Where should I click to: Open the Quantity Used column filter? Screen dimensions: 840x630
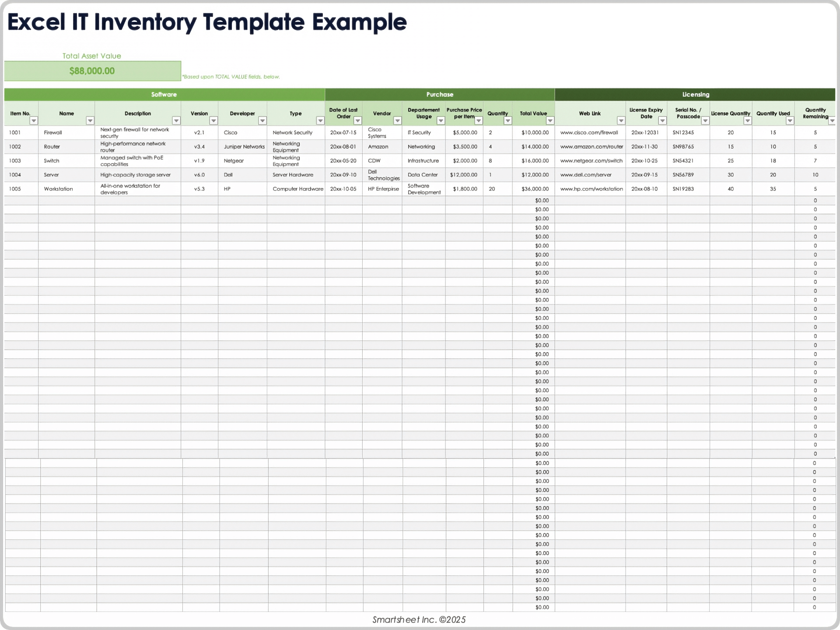click(791, 121)
